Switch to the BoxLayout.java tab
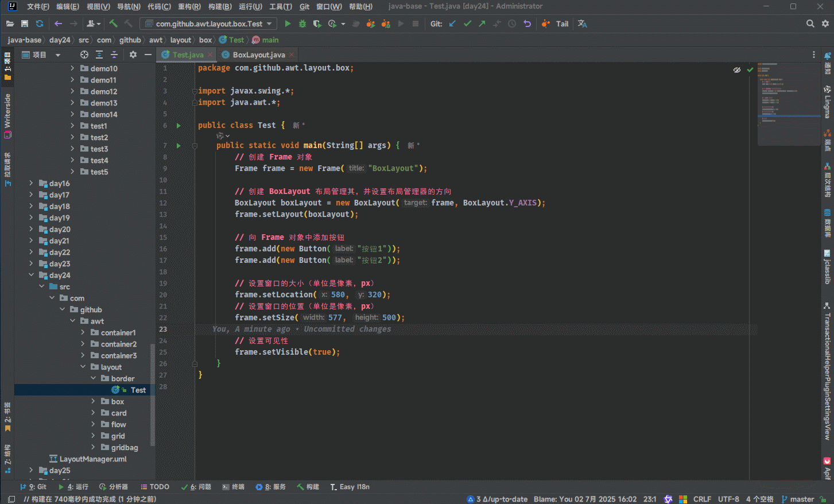Viewport: 834px width, 504px height. click(x=258, y=55)
